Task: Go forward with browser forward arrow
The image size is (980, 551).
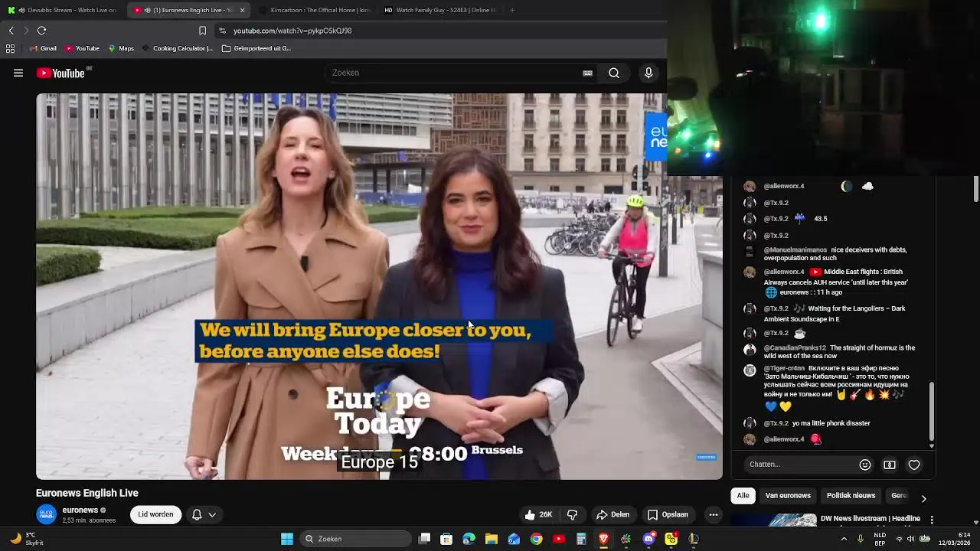Action: (26, 31)
